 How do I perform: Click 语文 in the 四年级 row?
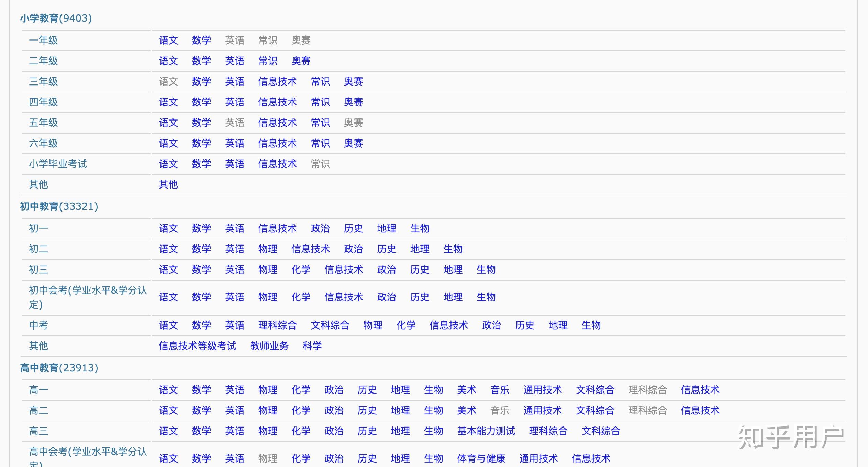point(168,102)
